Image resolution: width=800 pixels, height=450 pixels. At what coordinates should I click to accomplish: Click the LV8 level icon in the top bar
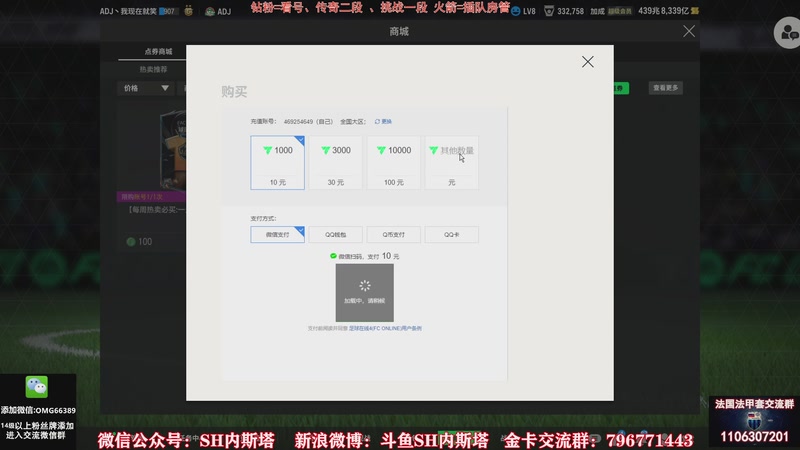516,11
